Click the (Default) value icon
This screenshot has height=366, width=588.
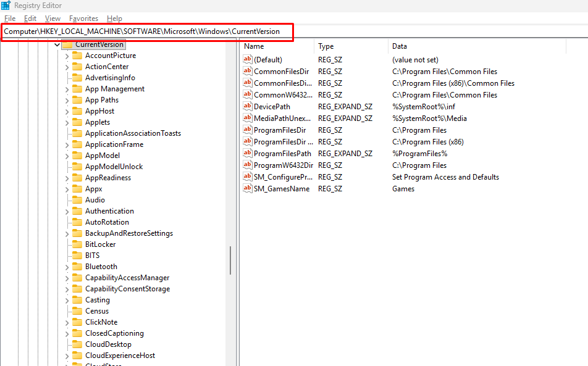[248, 60]
